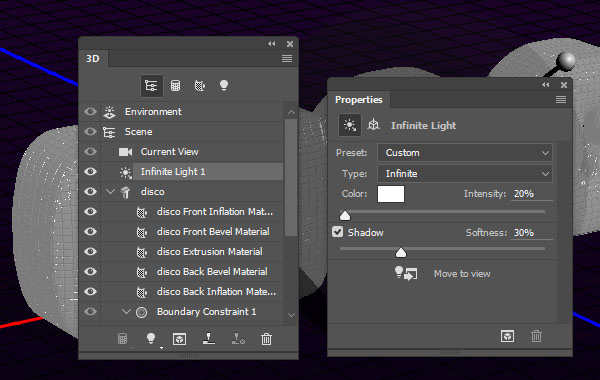This screenshot has height=380, width=600.
Task: Select the Properties panel tab
Action: pos(359,99)
